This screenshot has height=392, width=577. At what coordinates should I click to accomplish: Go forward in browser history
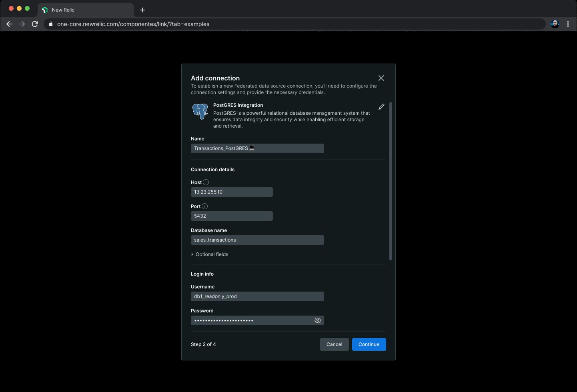(x=22, y=24)
